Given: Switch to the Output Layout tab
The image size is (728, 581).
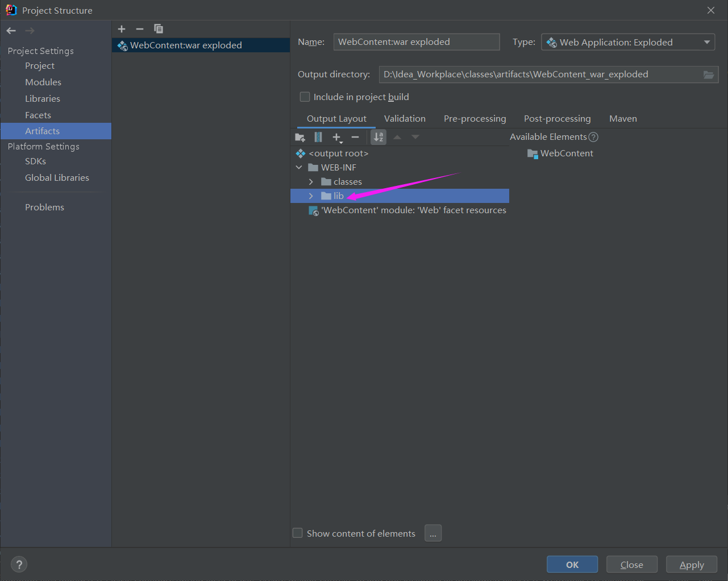Looking at the screenshot, I should click(336, 119).
